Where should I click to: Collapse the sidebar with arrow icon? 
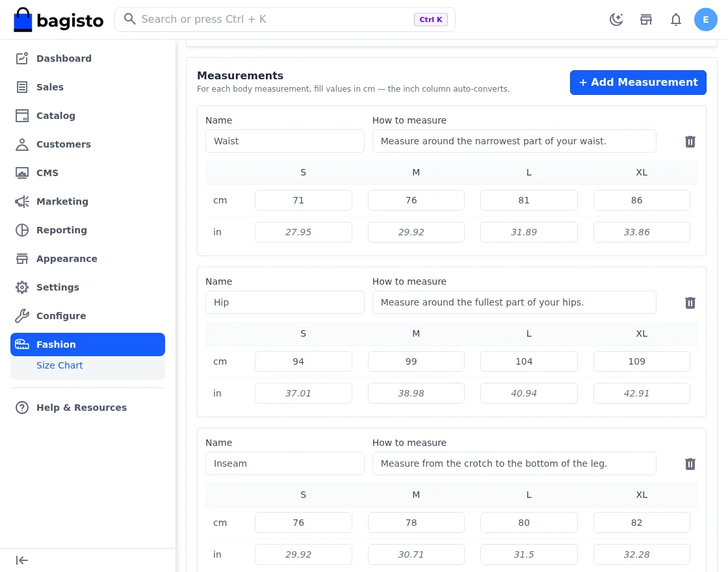click(x=22, y=560)
